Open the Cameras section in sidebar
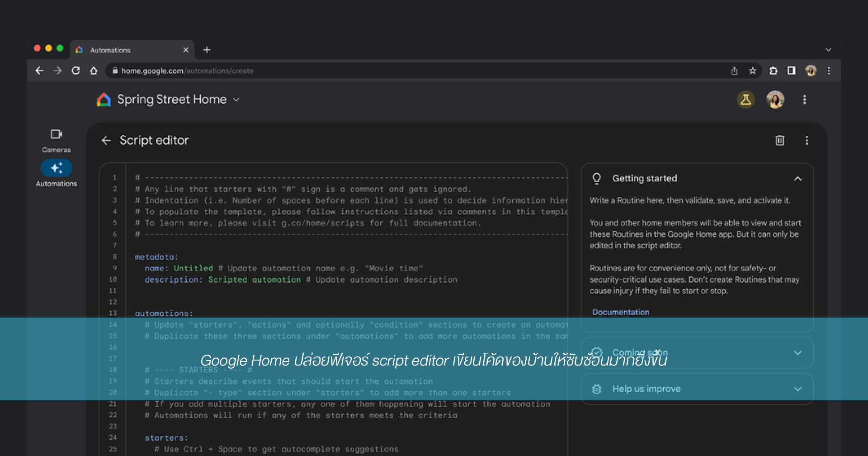This screenshot has height=456, width=868. point(57,141)
